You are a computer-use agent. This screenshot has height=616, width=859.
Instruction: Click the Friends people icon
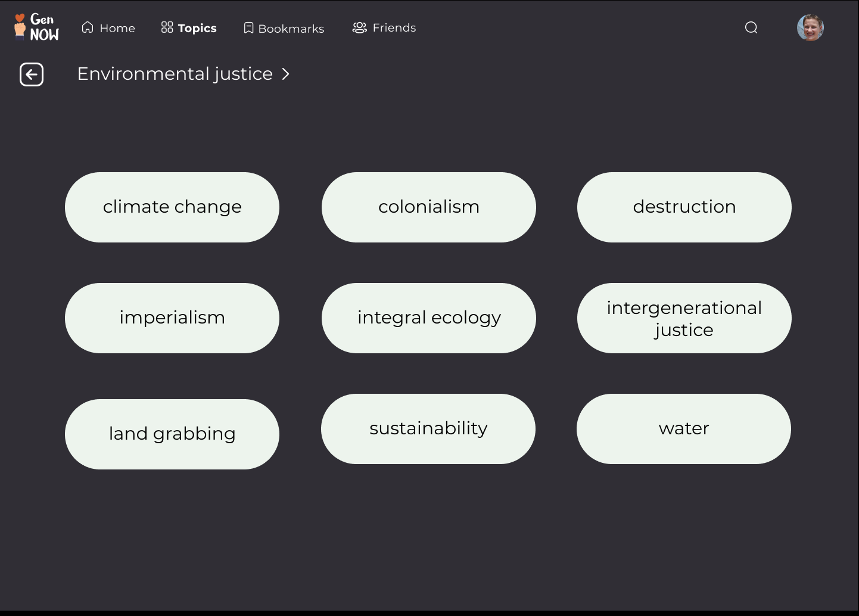click(359, 27)
